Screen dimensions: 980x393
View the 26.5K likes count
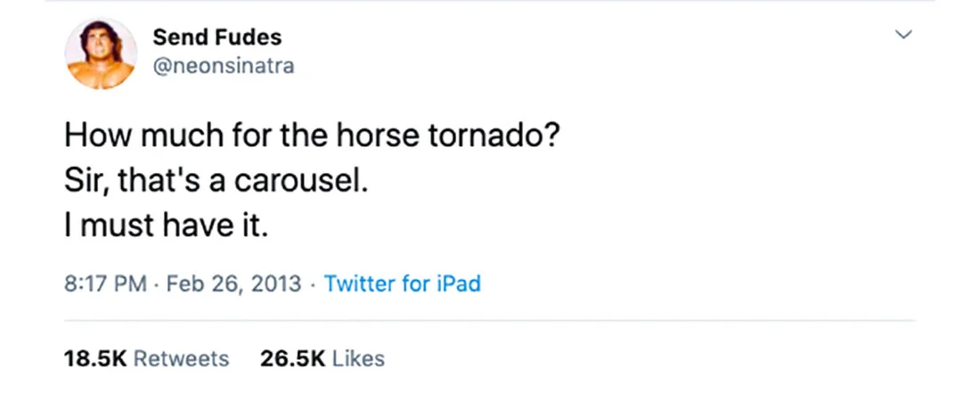pyautogui.click(x=292, y=358)
